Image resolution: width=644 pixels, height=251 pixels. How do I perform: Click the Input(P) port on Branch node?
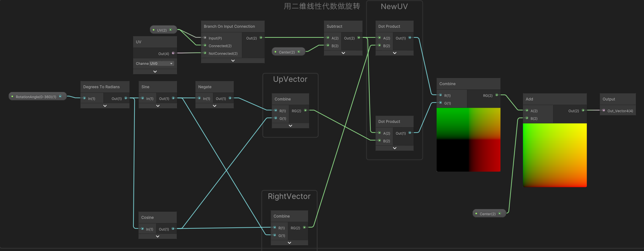pyautogui.click(x=205, y=38)
